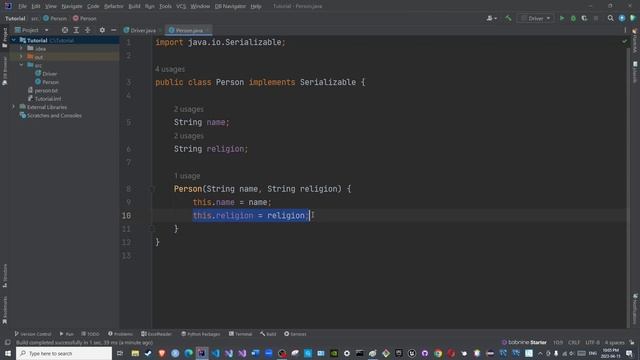Click the tabnine Starter status widget
Viewport: 640px width, 360px height.
524,342
